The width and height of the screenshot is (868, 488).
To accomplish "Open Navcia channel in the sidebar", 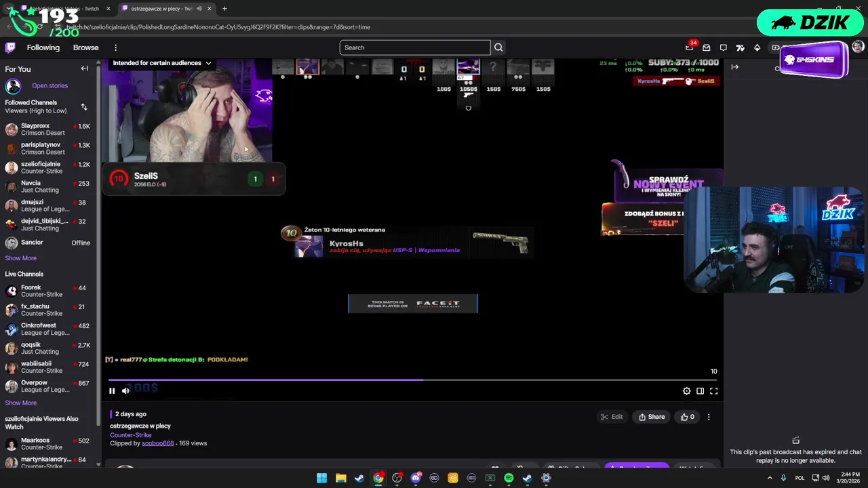I will 47,186.
